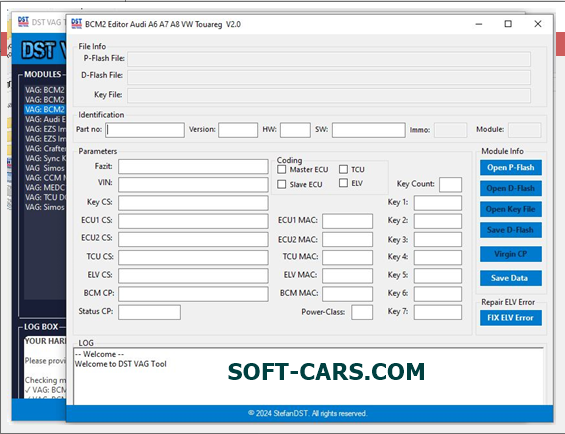Image resolution: width=565 pixels, height=434 pixels.
Task: Click the Fazit parameter field
Action: pos(193,167)
